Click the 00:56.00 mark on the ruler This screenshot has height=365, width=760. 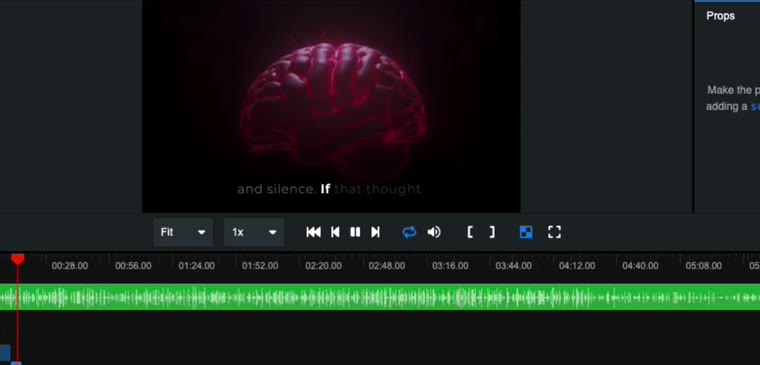click(x=133, y=266)
